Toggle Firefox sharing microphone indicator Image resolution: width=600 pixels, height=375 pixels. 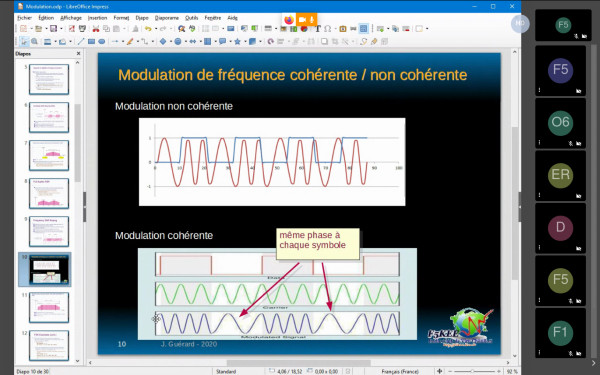(x=312, y=20)
